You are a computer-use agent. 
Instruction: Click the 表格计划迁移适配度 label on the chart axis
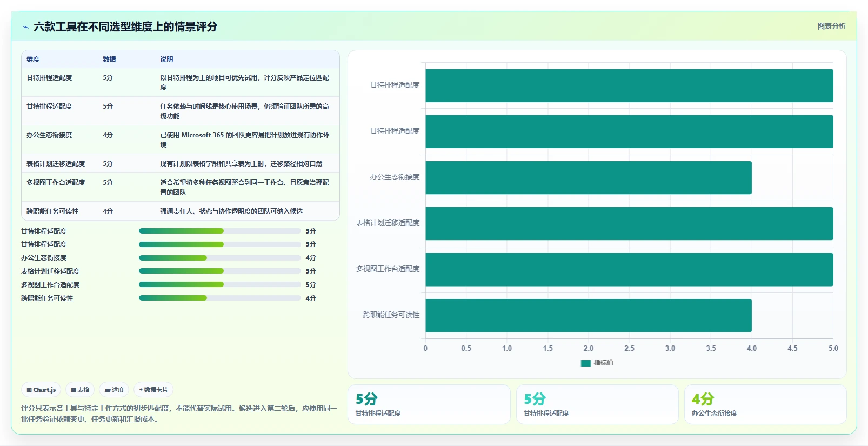(388, 223)
